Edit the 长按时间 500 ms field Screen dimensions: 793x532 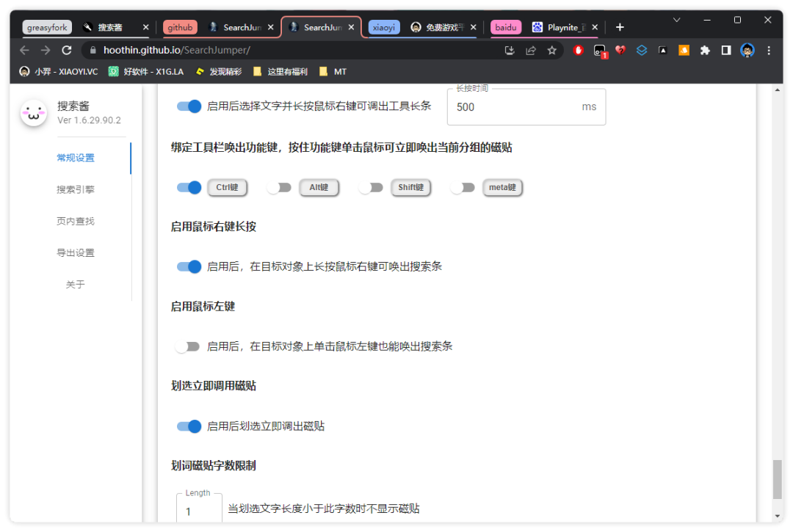click(526, 106)
